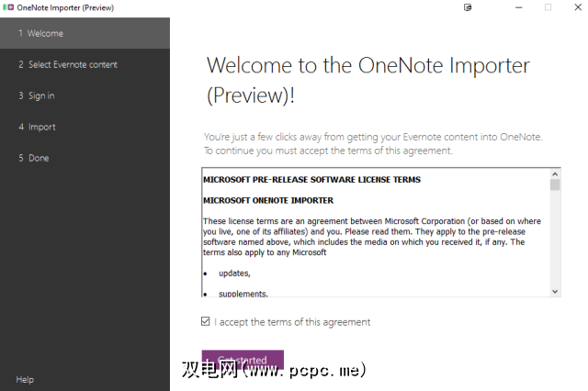Click the MICROSOFT PRE-RELEASE SOFTWARE LICENSE TERMS heading
The width and height of the screenshot is (588, 391).
pyautogui.click(x=311, y=179)
